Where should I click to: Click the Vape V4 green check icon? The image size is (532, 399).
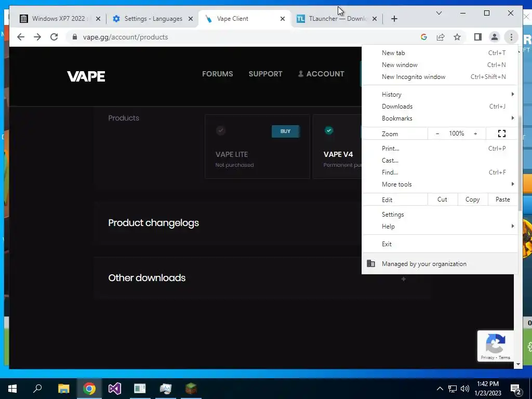(329, 130)
